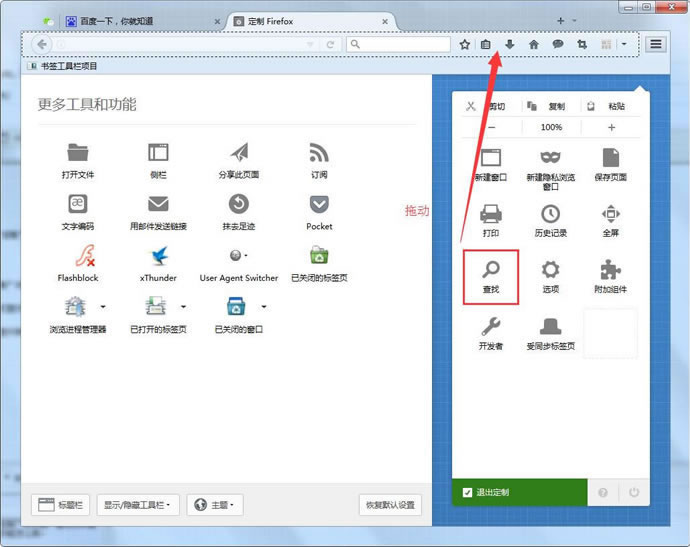Click the 打开文件 folder icon
The image size is (690, 547).
(77, 153)
